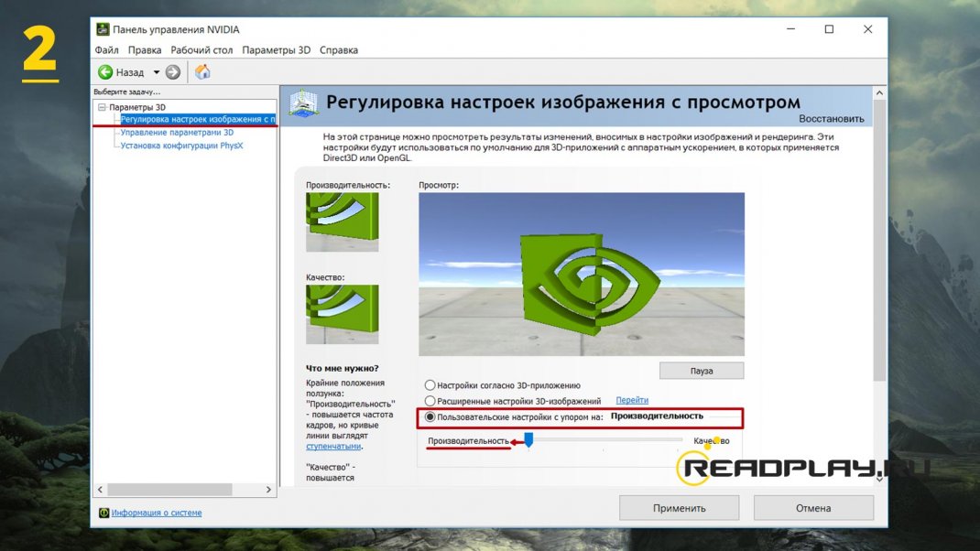Select 'Регулировка настроек изображения' tree item
Image resolution: width=980 pixels, height=551 pixels.
point(198,119)
